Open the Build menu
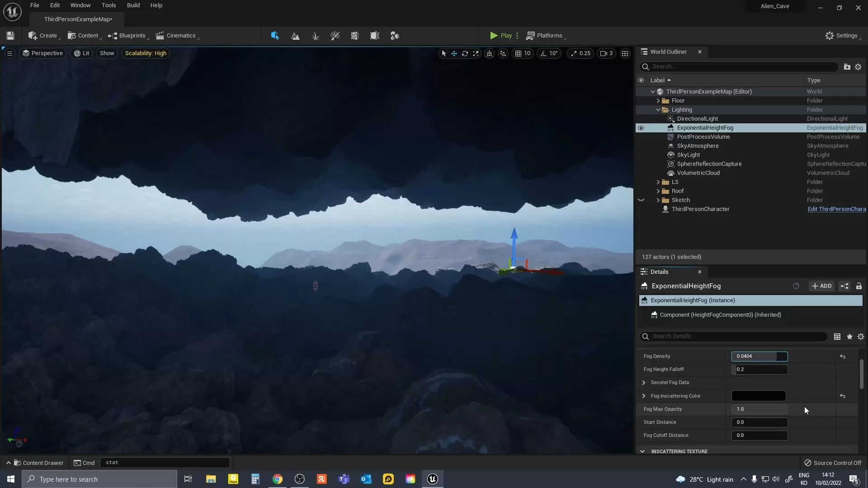 coord(133,5)
